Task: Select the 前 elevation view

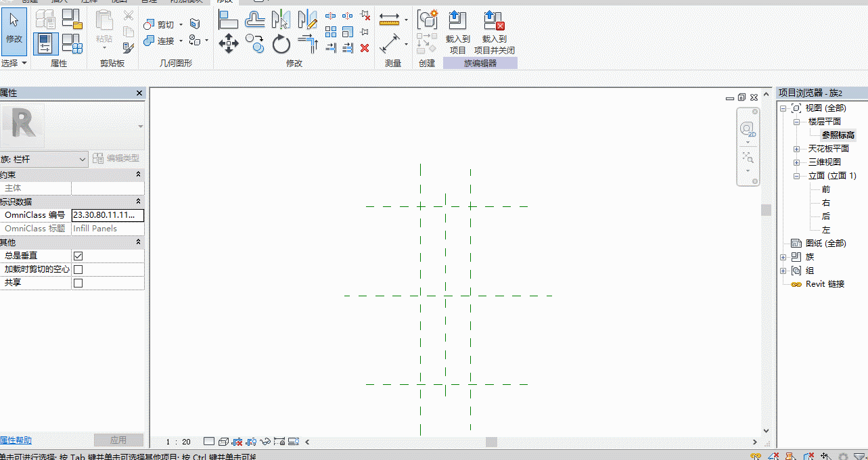Action: pos(826,189)
